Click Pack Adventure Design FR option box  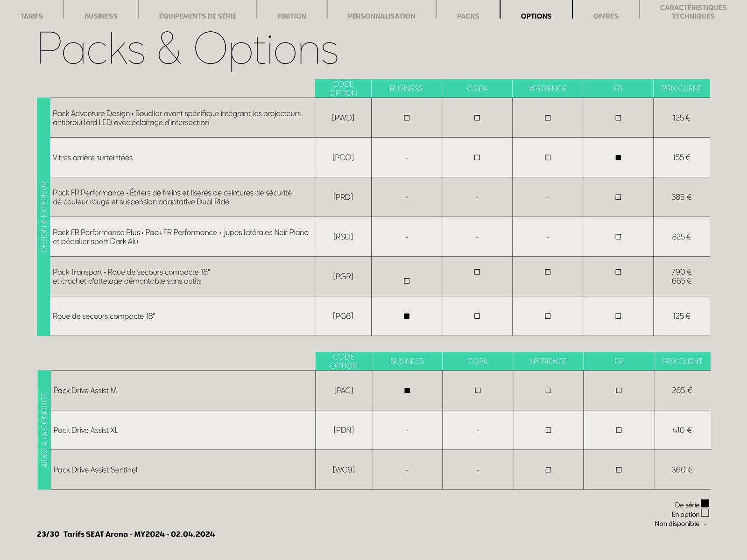coord(618,118)
